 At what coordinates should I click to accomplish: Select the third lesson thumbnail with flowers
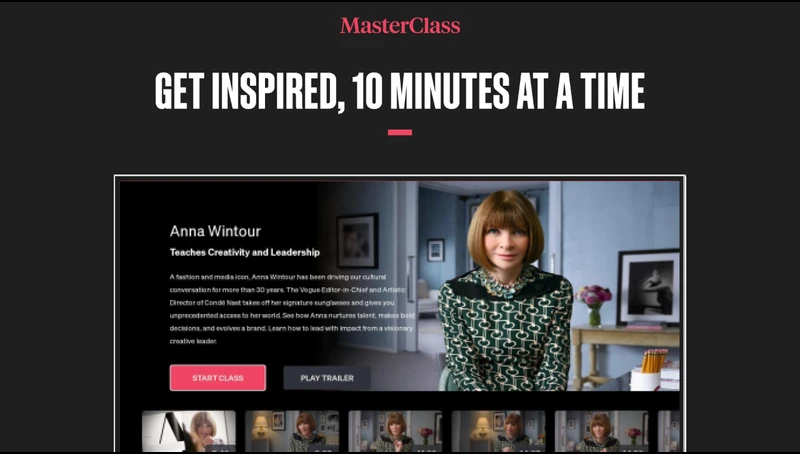tap(395, 431)
